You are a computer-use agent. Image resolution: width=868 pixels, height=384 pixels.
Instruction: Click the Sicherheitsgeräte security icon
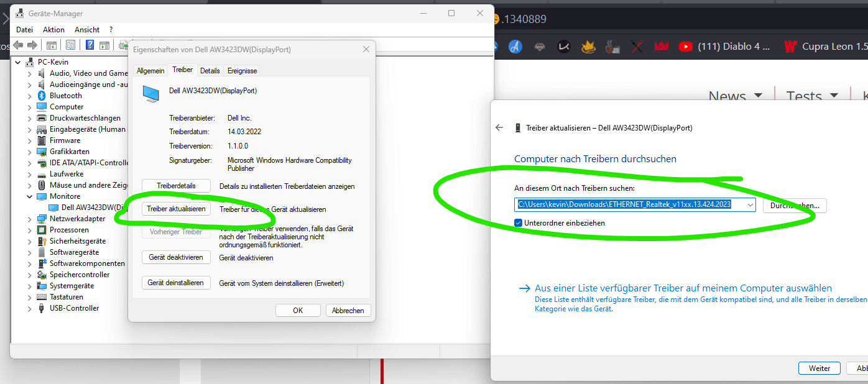(42, 241)
